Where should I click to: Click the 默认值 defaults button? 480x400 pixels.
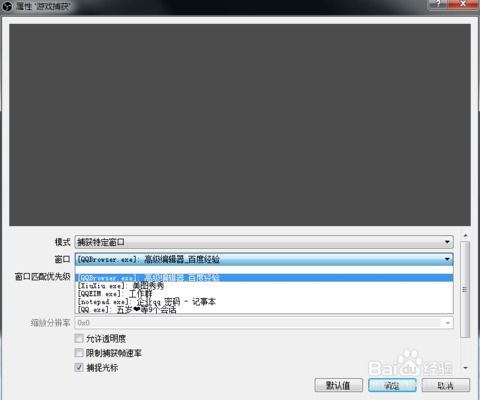pyautogui.click(x=338, y=385)
